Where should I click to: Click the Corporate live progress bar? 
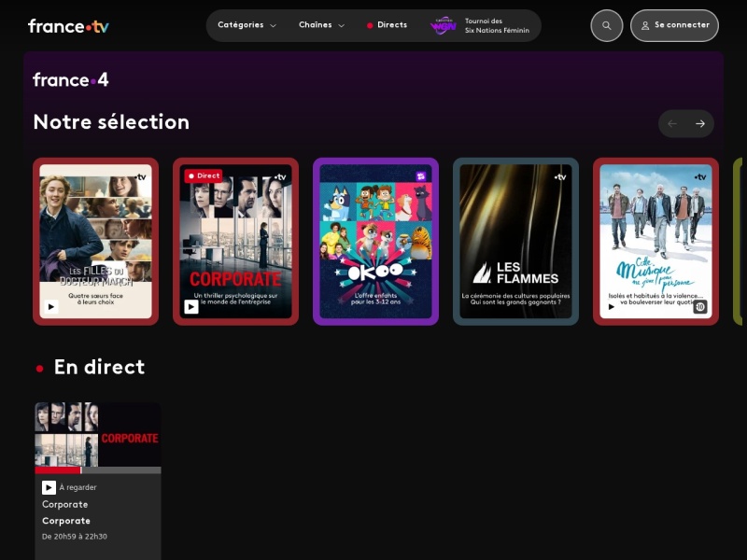98,470
